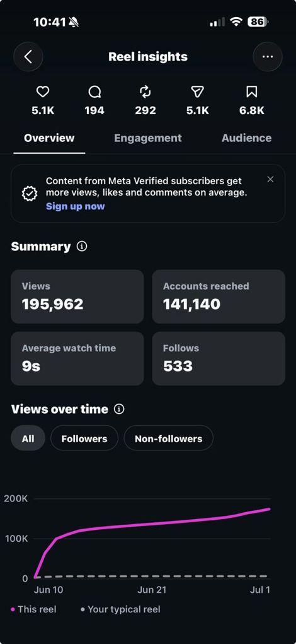Select the Overview tab

pos(49,138)
